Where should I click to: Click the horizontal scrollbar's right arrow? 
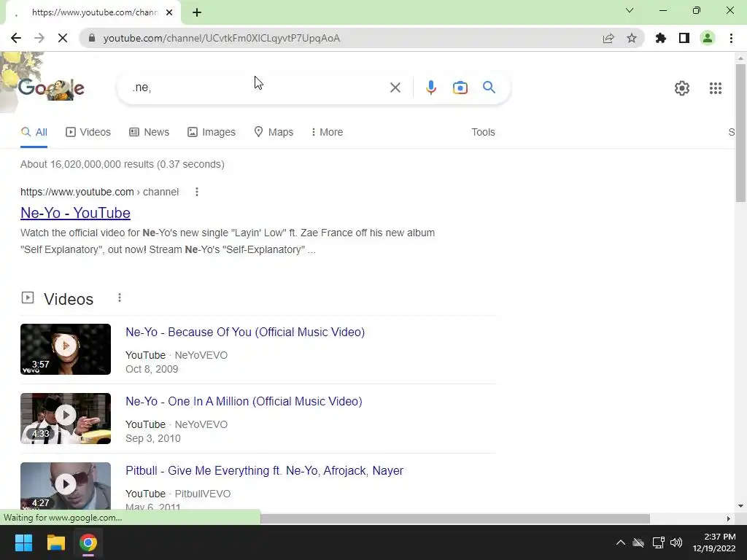point(728,518)
